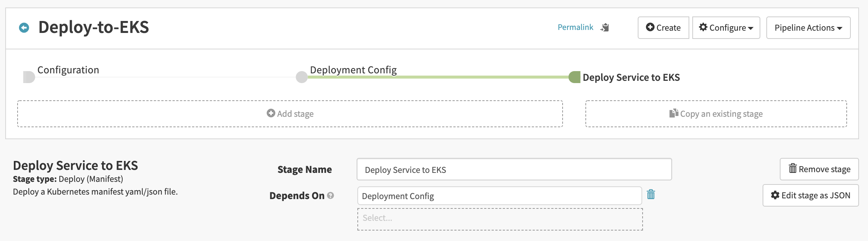The image size is (868, 241).
Task: Copy permalink using the clipboard icon
Action: pos(605,27)
